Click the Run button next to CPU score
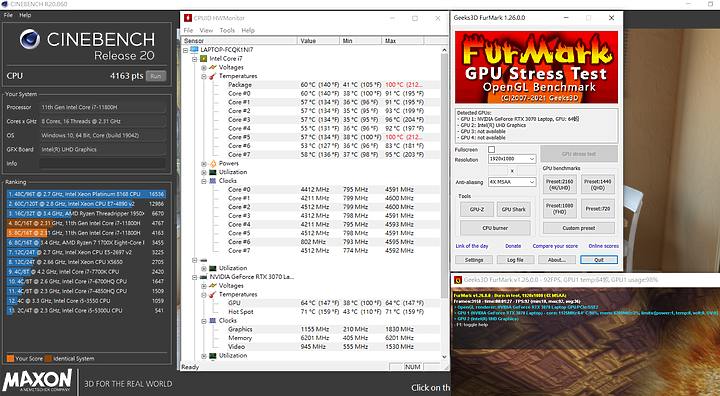 click(156, 76)
